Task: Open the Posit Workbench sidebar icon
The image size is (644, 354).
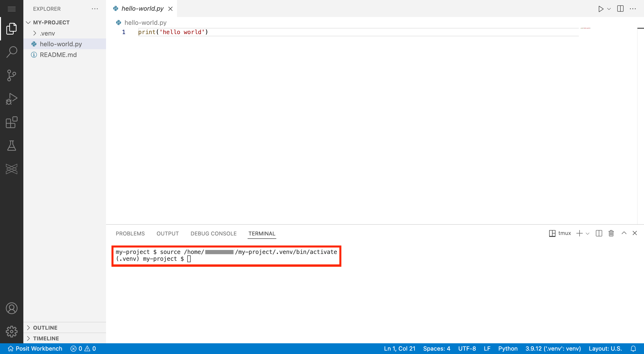Action: (x=11, y=169)
